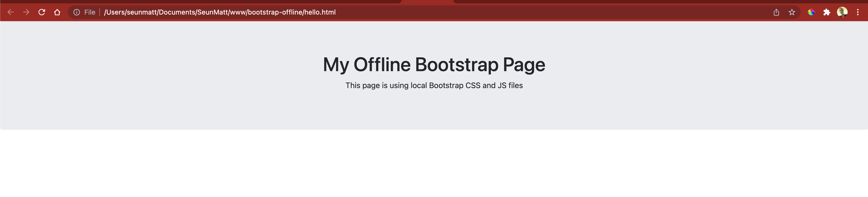Go forward with the forward arrow
The image size is (868, 197).
pyautogui.click(x=26, y=12)
